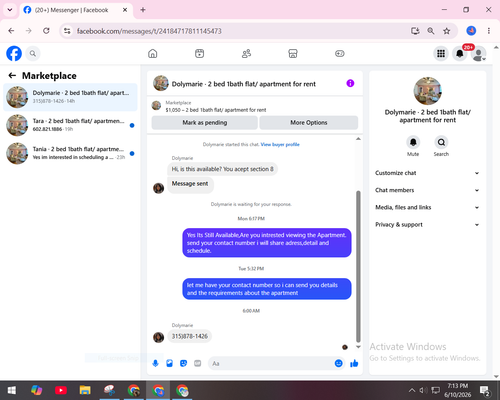Click the address bar URL
The height and width of the screenshot is (400, 500).
pyautogui.click(x=149, y=31)
